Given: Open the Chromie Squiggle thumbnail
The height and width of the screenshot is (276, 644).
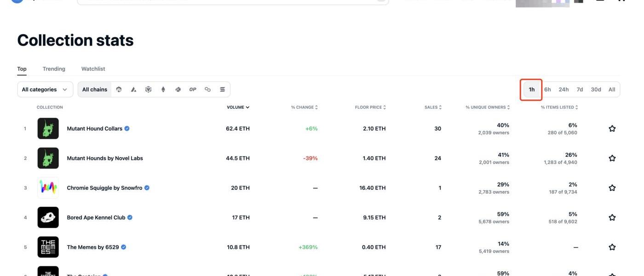Looking at the screenshot, I should [x=48, y=188].
